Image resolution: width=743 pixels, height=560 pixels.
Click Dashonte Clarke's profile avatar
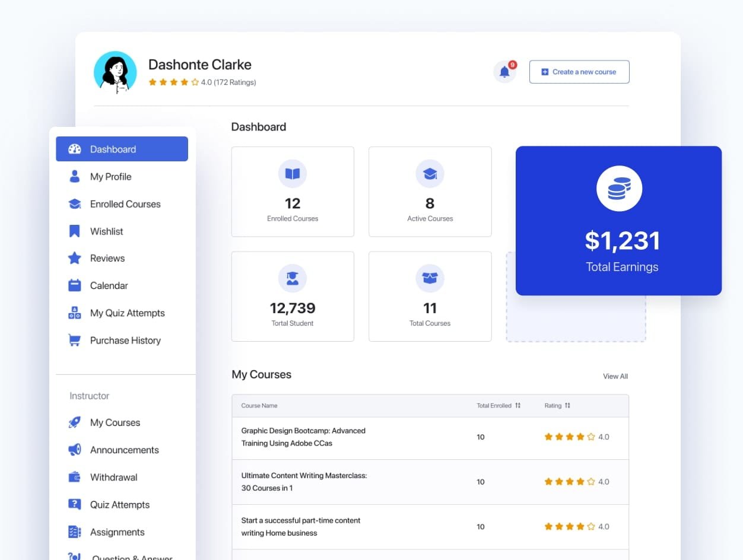click(x=116, y=72)
